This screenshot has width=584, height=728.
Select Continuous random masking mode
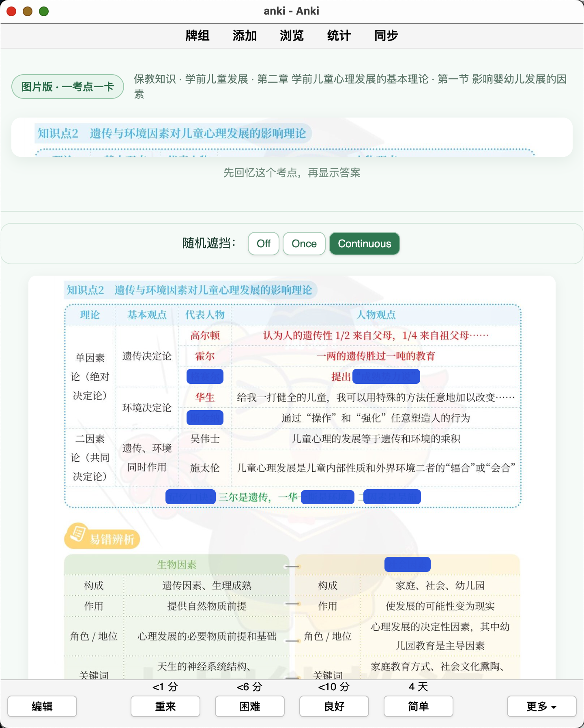[x=365, y=244]
